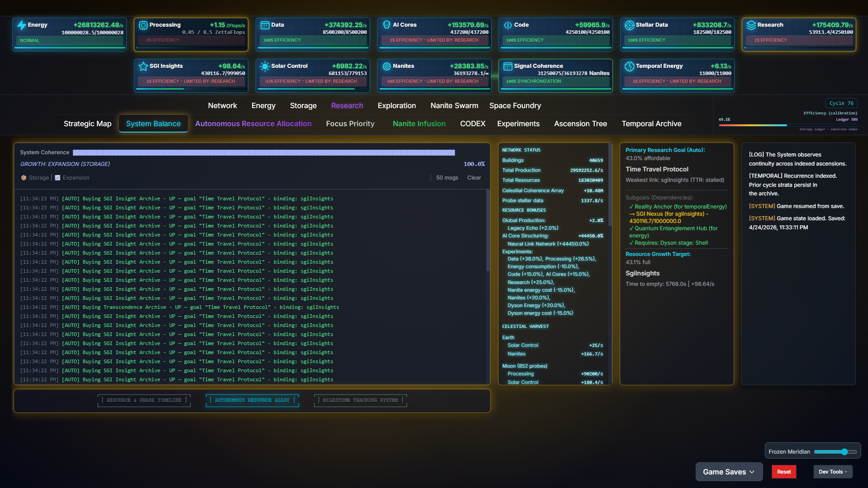Click the Research layers icon
The height and width of the screenshot is (488, 868).
[x=751, y=25]
